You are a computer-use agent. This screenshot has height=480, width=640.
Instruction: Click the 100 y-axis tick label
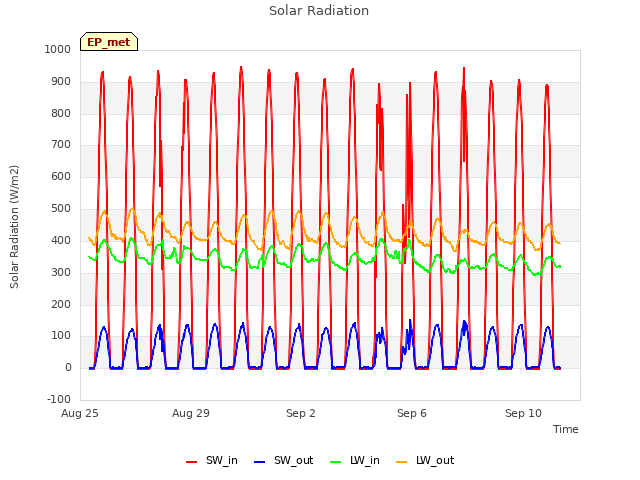(61, 336)
